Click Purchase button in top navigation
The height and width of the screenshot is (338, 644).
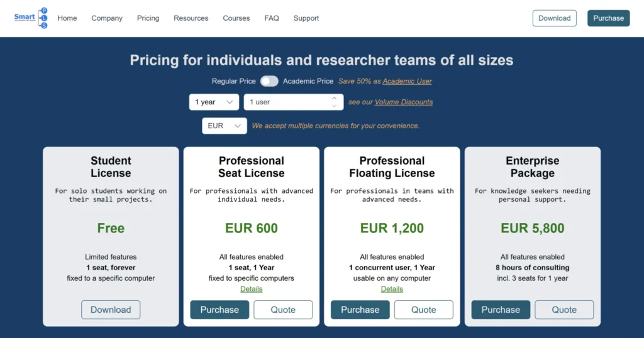[x=608, y=18]
